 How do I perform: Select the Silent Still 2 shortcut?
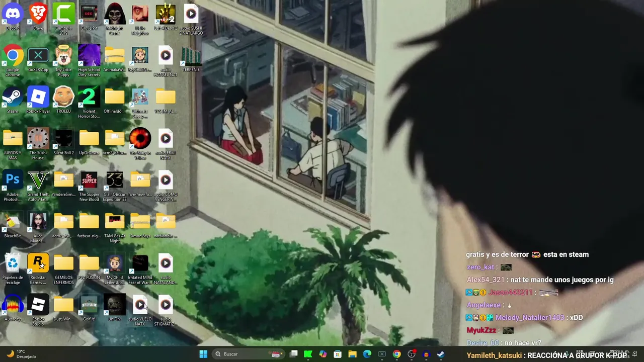pyautogui.click(x=63, y=142)
